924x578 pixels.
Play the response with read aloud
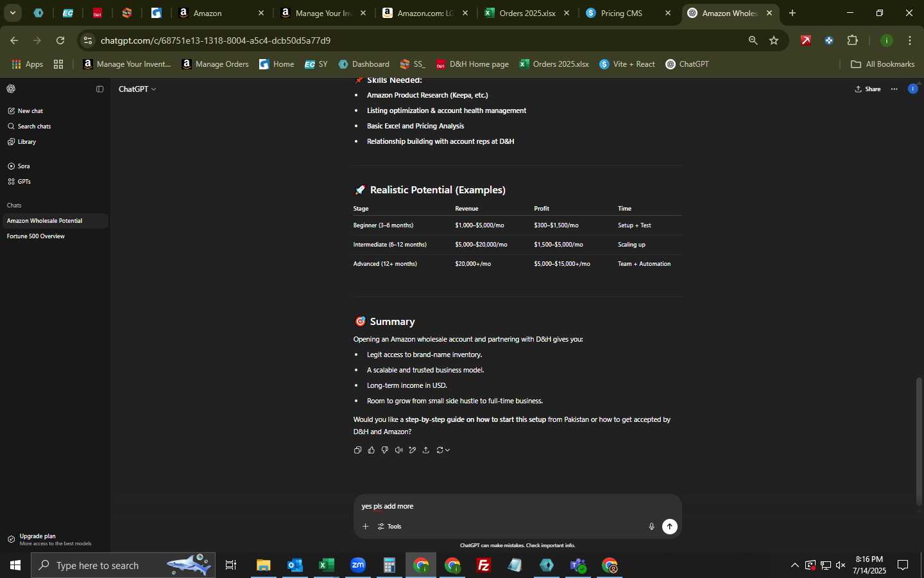pyautogui.click(x=398, y=450)
